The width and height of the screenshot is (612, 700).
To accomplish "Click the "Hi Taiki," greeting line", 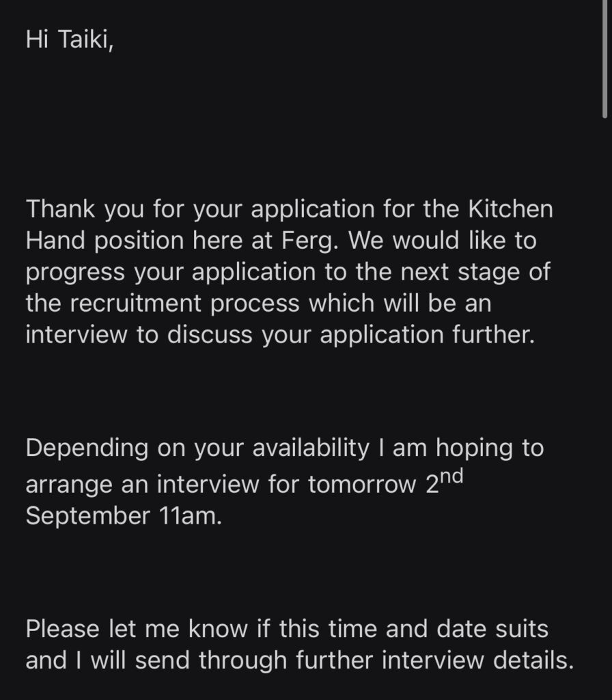I will coord(70,39).
